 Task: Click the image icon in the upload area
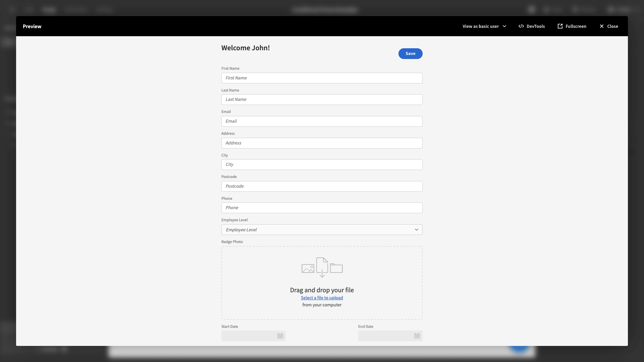pyautogui.click(x=308, y=268)
